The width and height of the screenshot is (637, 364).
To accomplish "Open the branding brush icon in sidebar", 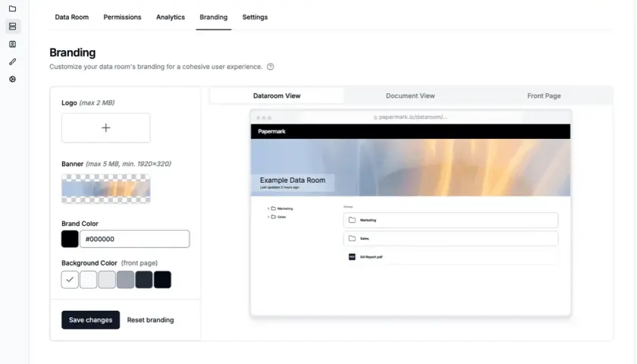I will (13, 61).
